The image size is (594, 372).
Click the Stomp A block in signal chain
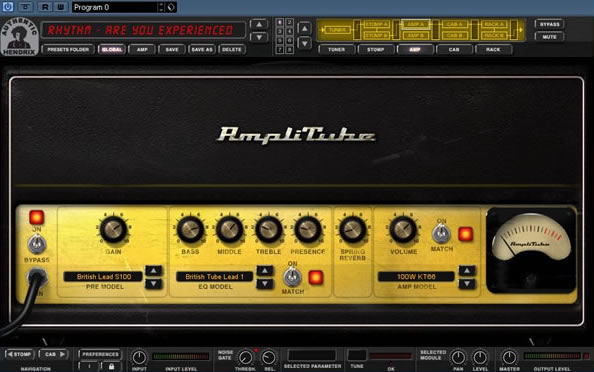pyautogui.click(x=376, y=24)
